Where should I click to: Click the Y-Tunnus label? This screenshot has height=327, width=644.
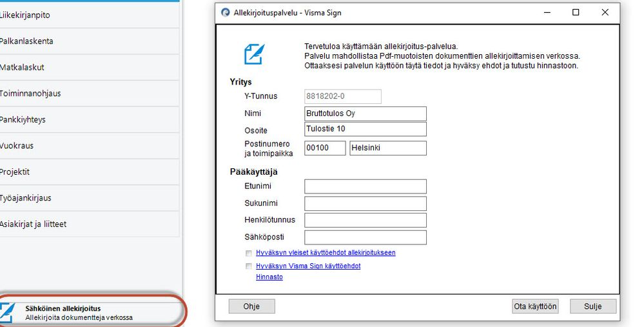pos(261,96)
